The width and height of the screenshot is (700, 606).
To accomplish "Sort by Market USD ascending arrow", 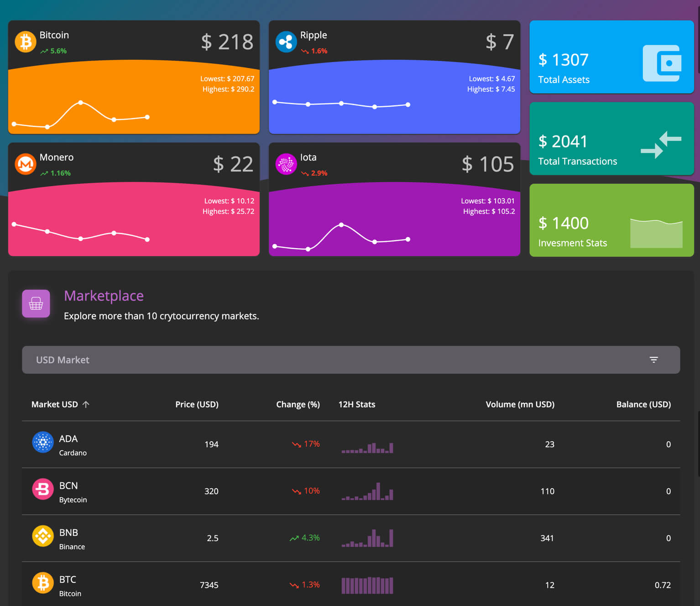I will (86, 404).
